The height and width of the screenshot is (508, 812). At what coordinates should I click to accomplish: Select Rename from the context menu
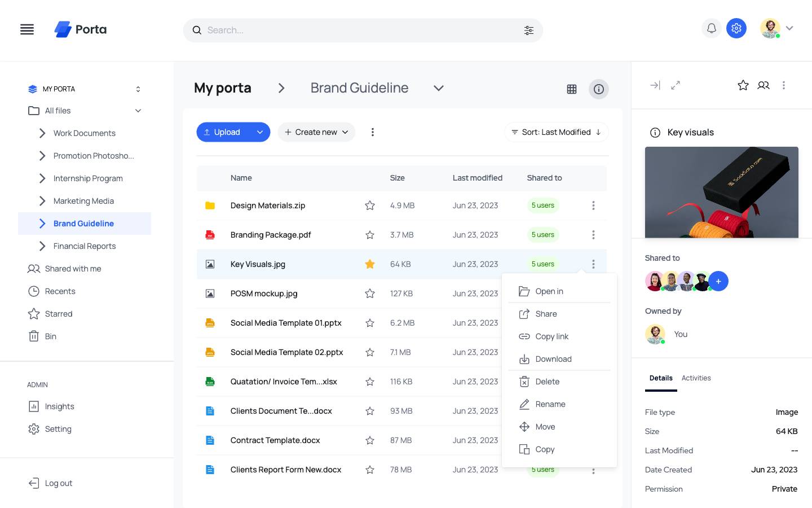point(550,404)
